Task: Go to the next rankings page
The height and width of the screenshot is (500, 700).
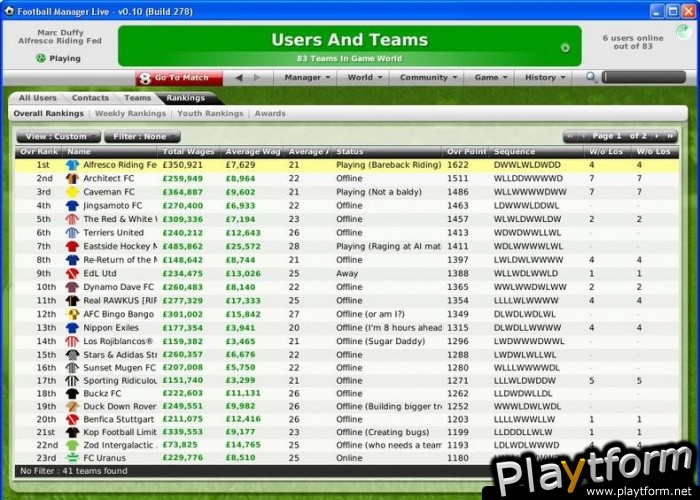Action: (x=657, y=136)
